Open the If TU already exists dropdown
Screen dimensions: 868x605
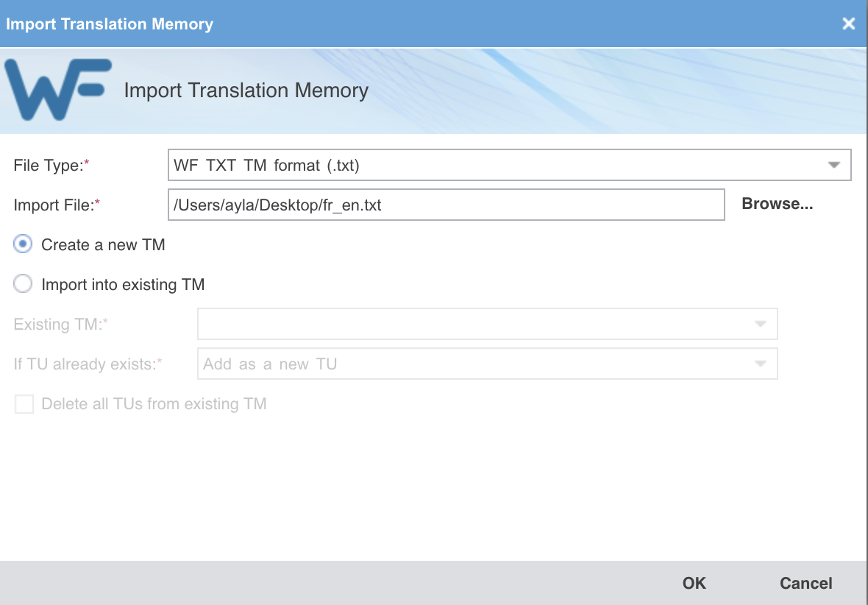coord(487,364)
